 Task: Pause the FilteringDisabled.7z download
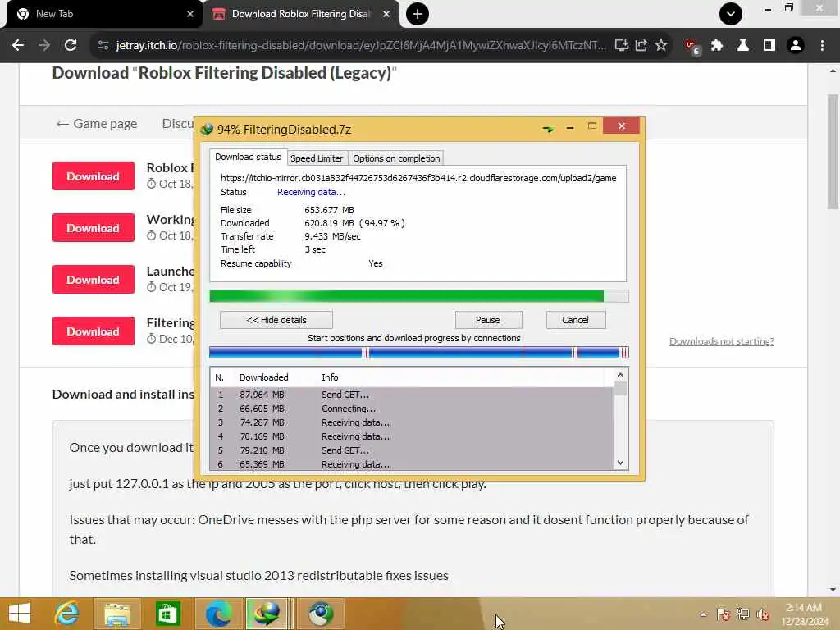coord(487,320)
